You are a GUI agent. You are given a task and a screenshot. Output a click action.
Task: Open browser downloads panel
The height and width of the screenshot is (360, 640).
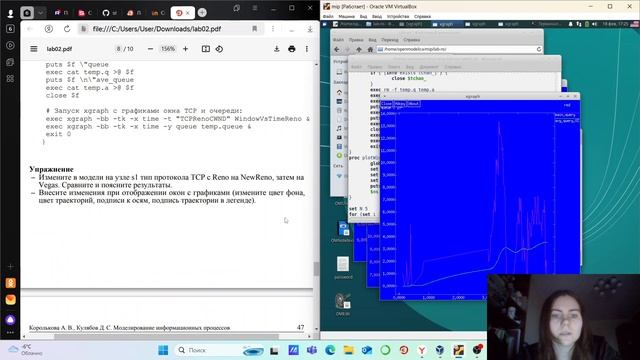[x=310, y=29]
